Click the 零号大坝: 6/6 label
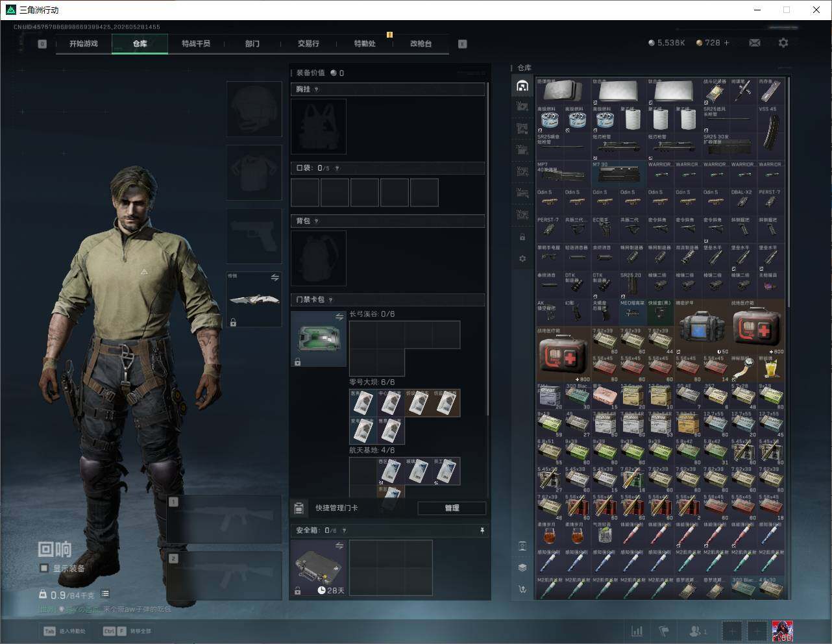Image resolution: width=832 pixels, height=644 pixels. [x=372, y=382]
